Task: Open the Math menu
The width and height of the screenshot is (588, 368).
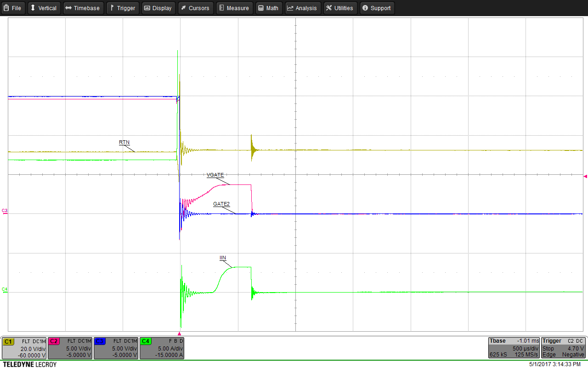Action: pos(269,8)
